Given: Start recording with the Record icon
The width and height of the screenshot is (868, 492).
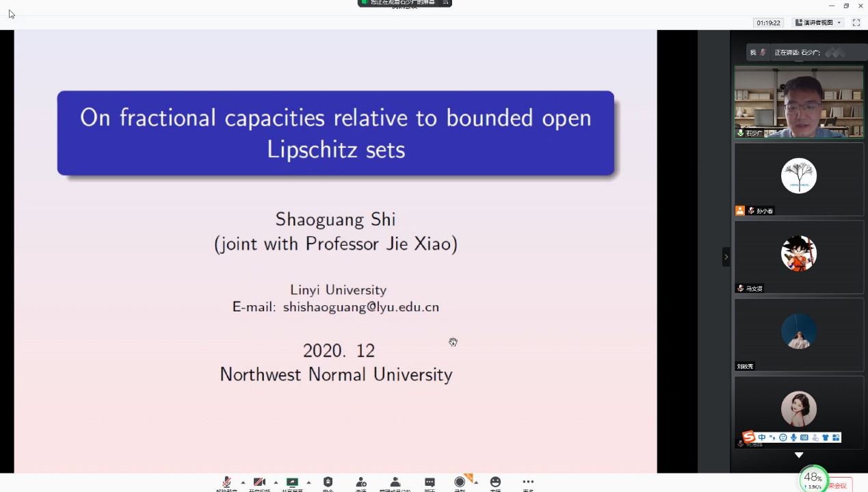Looking at the screenshot, I should 460,482.
